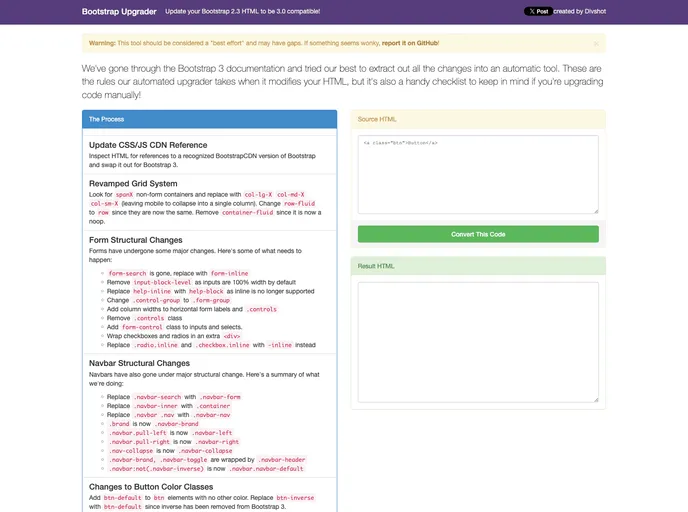Click the .radio.inline code label
688x512 pixels.
tap(156, 345)
